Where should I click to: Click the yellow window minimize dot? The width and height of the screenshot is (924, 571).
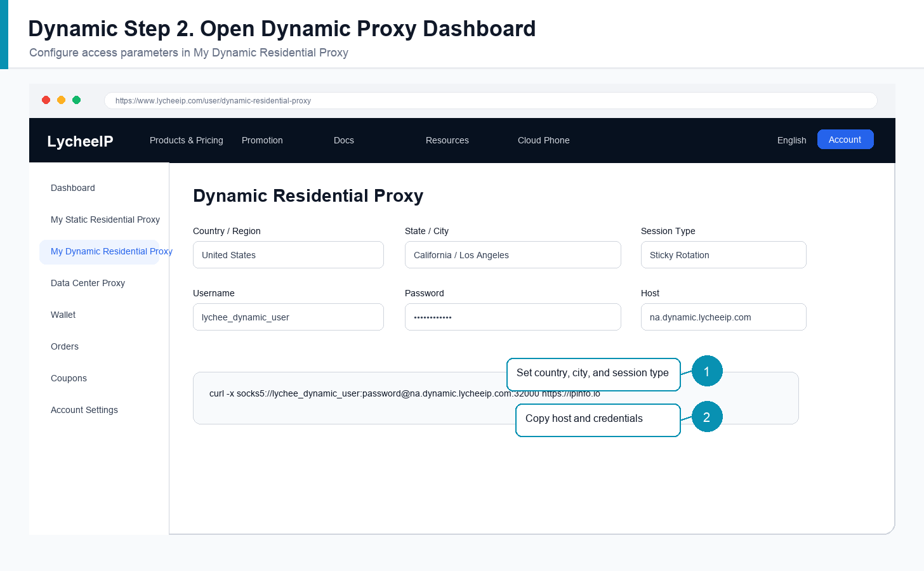pos(62,100)
